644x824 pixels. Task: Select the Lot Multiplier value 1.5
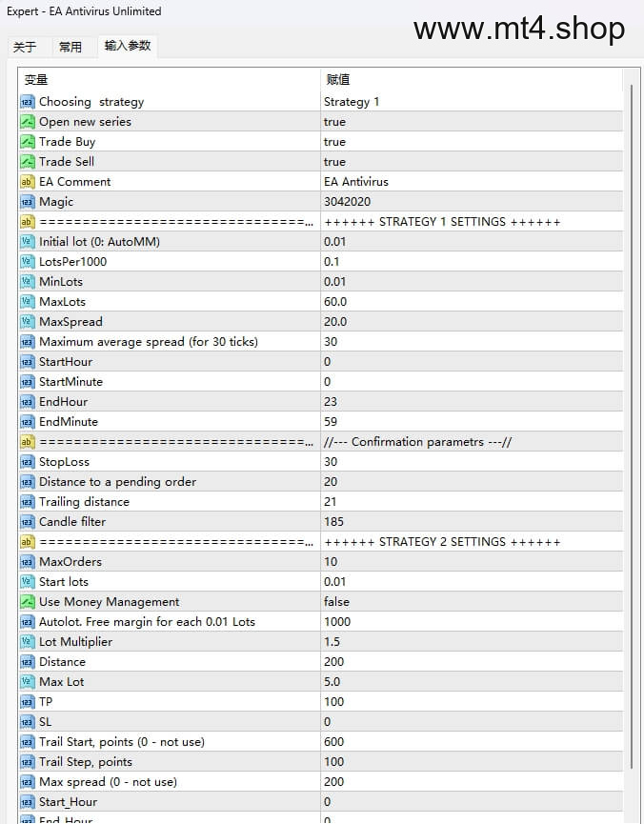(x=332, y=642)
